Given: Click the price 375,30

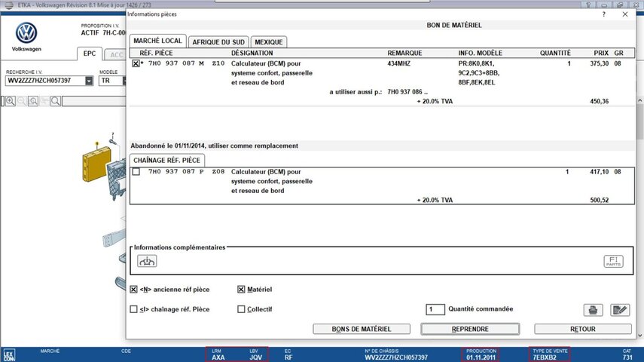Looking at the screenshot, I should coord(600,63).
